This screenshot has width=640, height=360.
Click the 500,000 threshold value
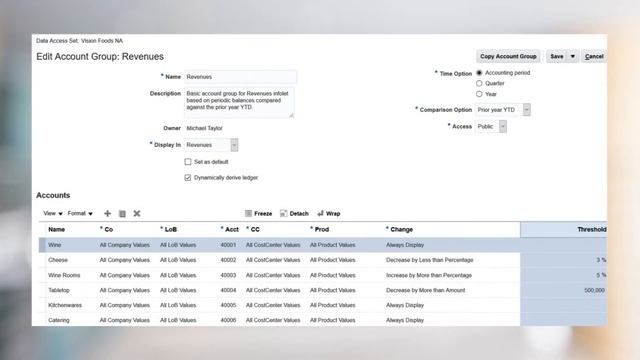[594, 290]
